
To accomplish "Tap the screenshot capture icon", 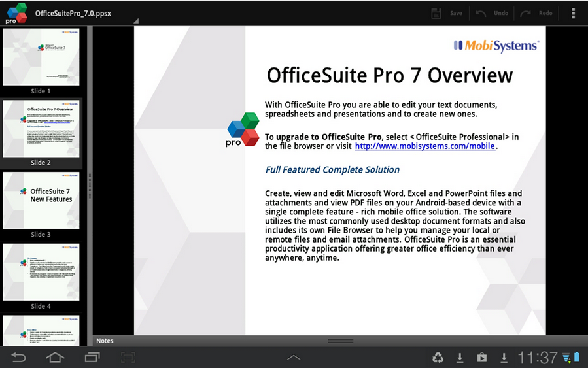I will click(x=128, y=358).
